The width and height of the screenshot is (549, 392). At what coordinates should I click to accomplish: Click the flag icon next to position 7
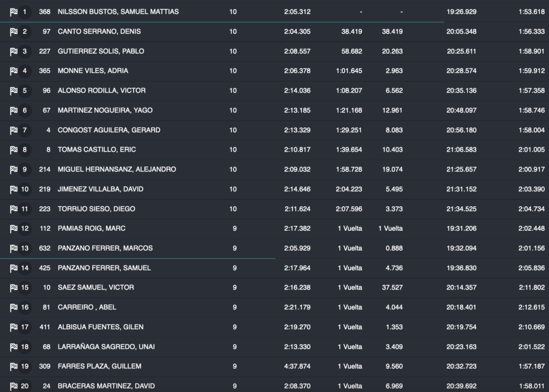[x=13, y=130]
